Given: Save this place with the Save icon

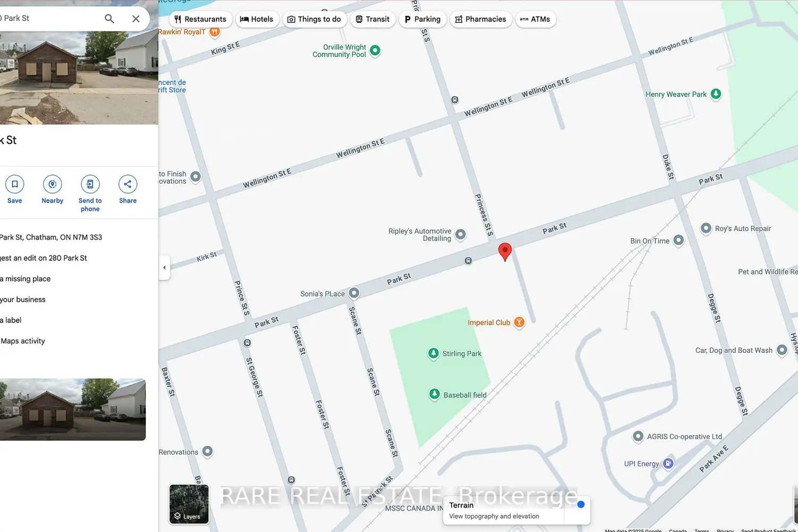Looking at the screenshot, I should point(14,185).
